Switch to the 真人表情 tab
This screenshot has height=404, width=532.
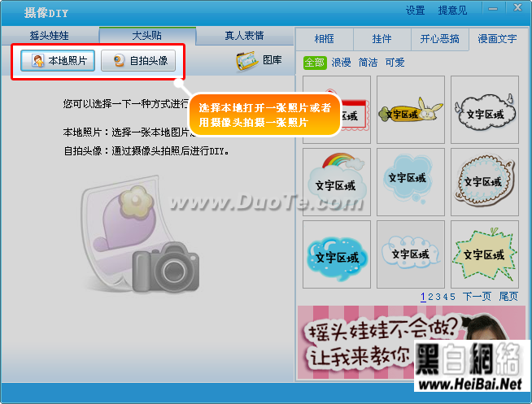pos(244,36)
